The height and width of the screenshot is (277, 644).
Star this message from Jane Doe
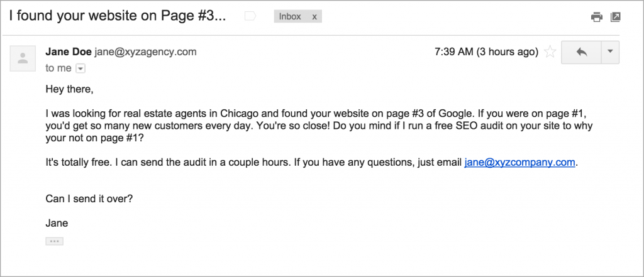pyautogui.click(x=550, y=53)
